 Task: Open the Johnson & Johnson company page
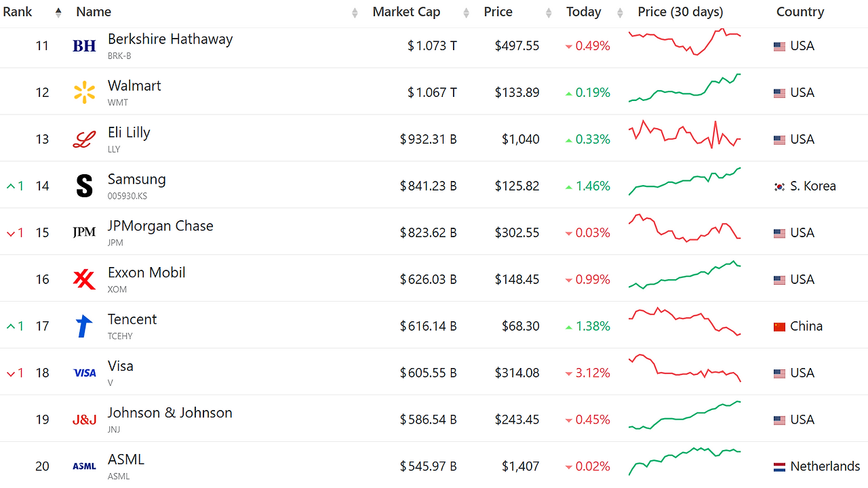pyautogui.click(x=170, y=413)
